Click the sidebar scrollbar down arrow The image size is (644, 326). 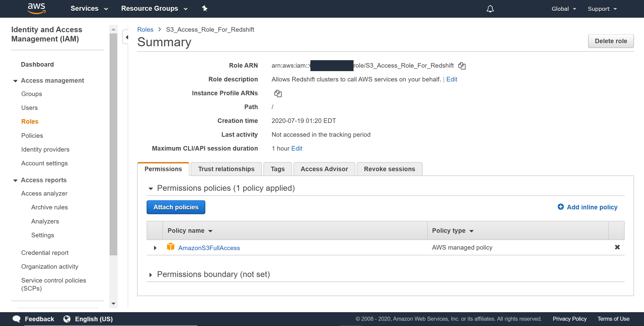113,303
